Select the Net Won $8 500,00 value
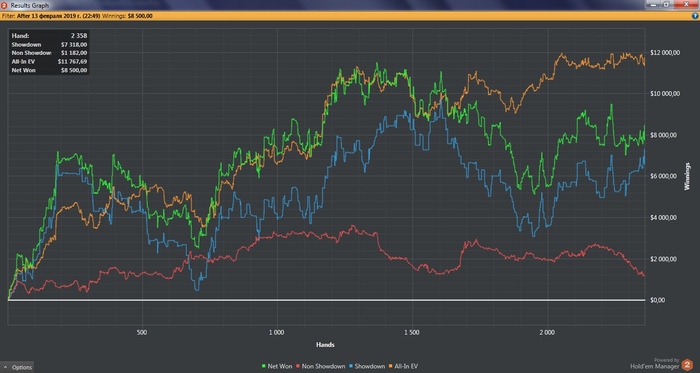700x373 pixels. (74, 70)
